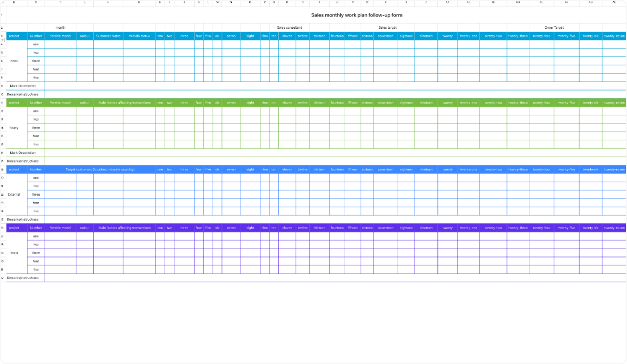This screenshot has width=627, height=364.
Task: Click 'thirteen' in the green header row
Action: [x=319, y=102]
